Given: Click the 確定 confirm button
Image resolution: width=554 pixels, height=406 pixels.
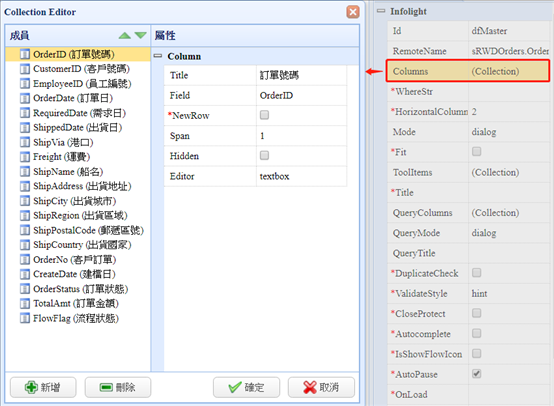Looking at the screenshot, I should [x=246, y=387].
